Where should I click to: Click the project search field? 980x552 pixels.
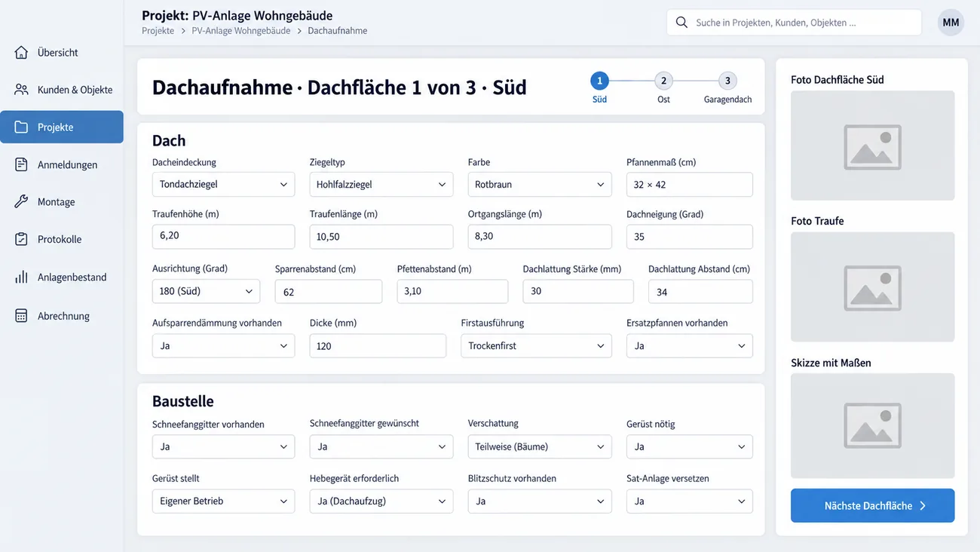[794, 23]
